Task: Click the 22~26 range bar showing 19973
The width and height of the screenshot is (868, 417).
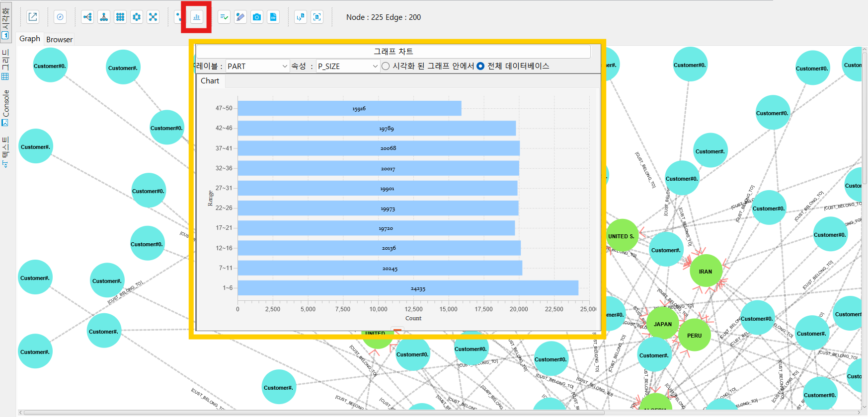Action: (378, 208)
